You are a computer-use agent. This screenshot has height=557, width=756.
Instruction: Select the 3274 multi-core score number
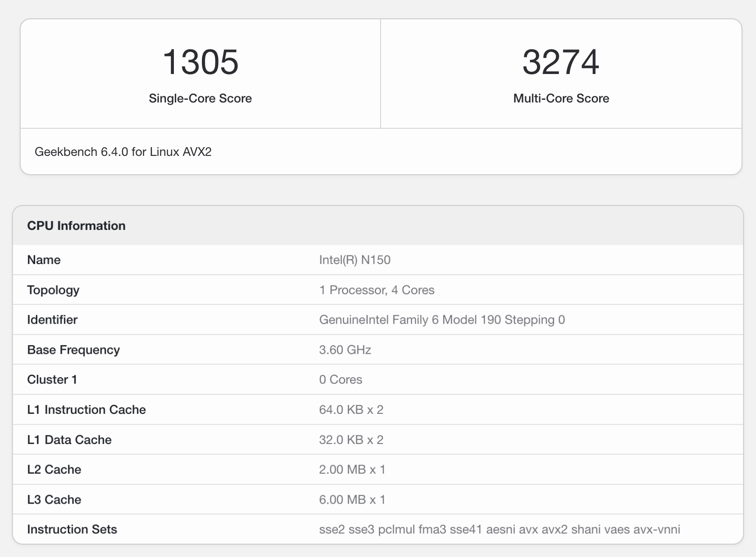pyautogui.click(x=561, y=62)
